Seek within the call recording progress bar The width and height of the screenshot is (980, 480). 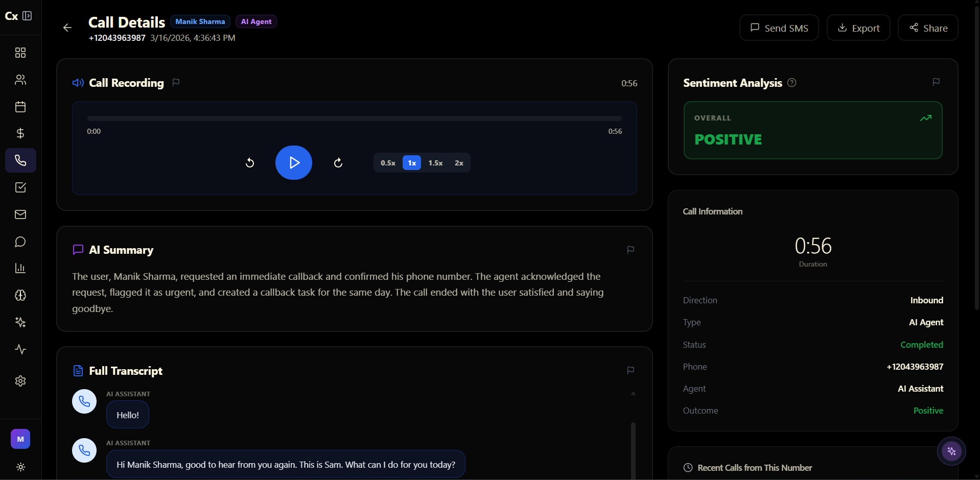(x=354, y=118)
